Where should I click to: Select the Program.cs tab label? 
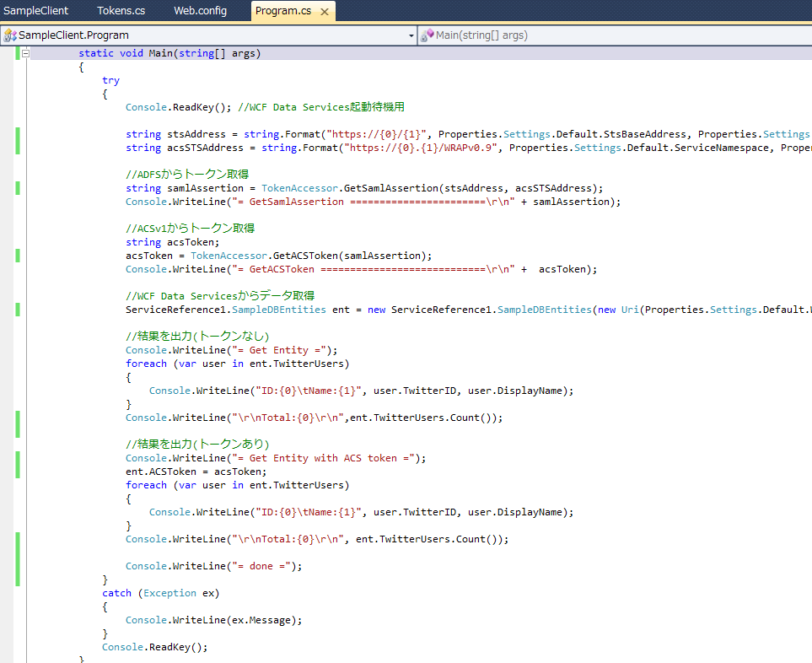click(283, 12)
